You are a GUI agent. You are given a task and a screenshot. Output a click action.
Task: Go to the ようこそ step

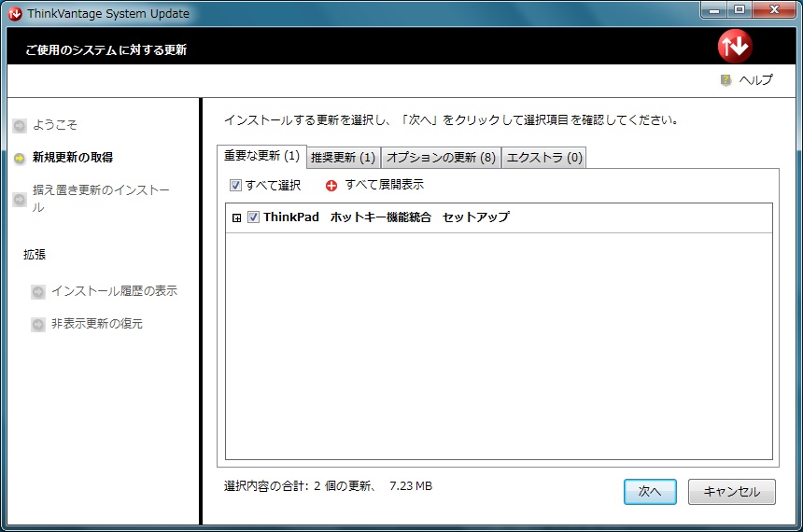pos(55,125)
